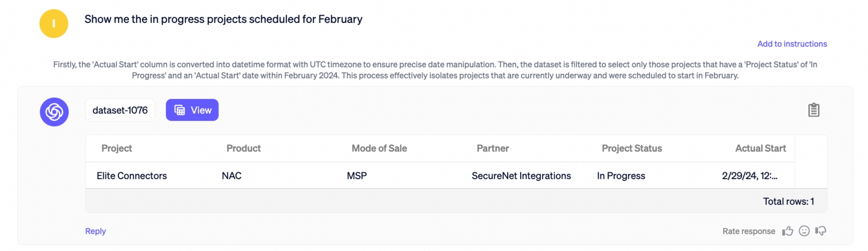Sort by the Partner column header
This screenshot has height=251, width=868.
(x=493, y=149)
